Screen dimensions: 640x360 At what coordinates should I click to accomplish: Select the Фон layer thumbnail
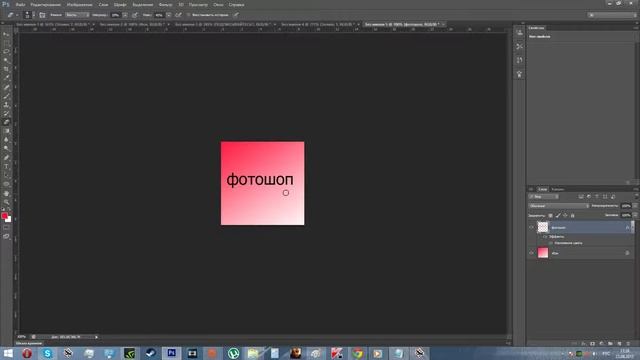click(543, 253)
